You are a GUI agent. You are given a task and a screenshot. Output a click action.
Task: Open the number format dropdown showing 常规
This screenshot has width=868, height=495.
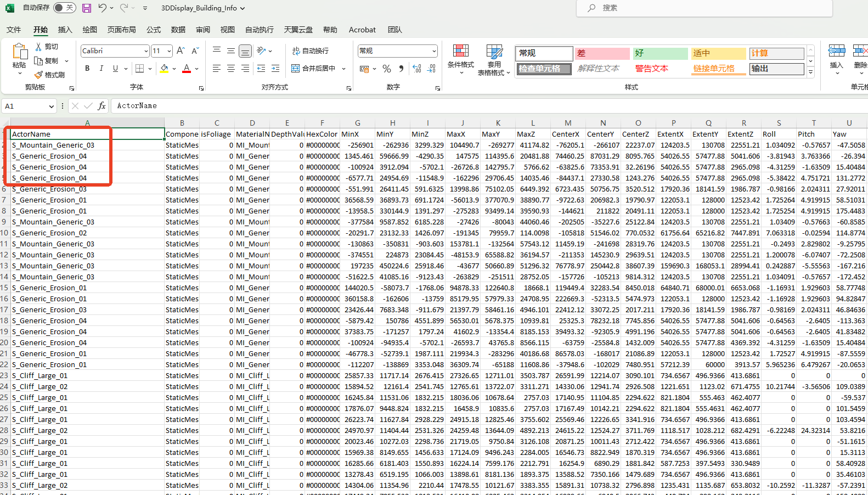click(x=434, y=51)
